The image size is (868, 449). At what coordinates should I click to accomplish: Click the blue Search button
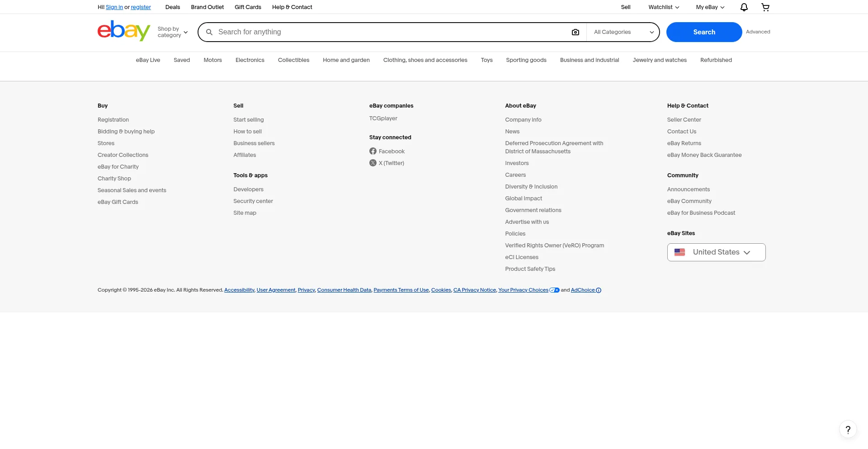704,32
